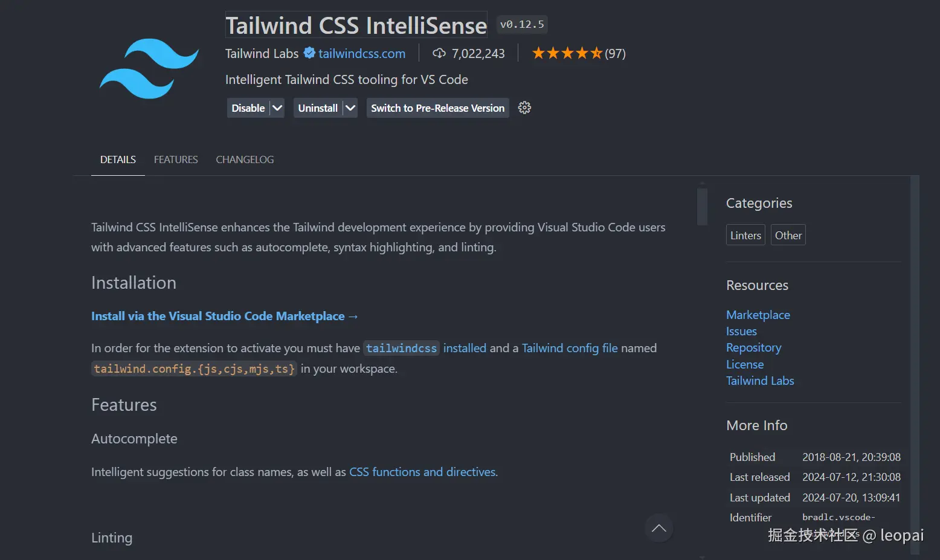Click the verified publisher badge icon
This screenshot has width=940, height=560.
[309, 53]
